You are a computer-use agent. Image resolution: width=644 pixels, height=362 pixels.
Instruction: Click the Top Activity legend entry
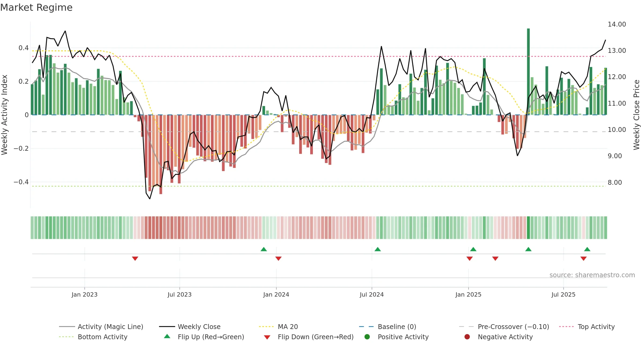[x=587, y=327]
